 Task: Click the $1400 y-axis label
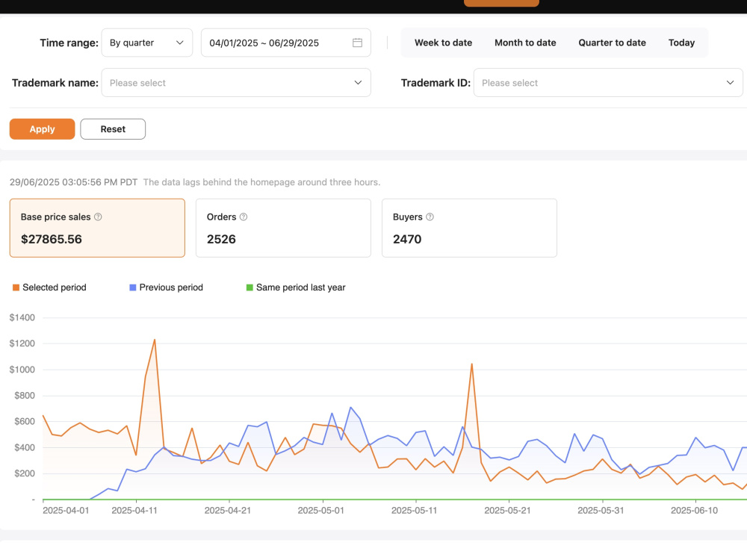coord(22,317)
